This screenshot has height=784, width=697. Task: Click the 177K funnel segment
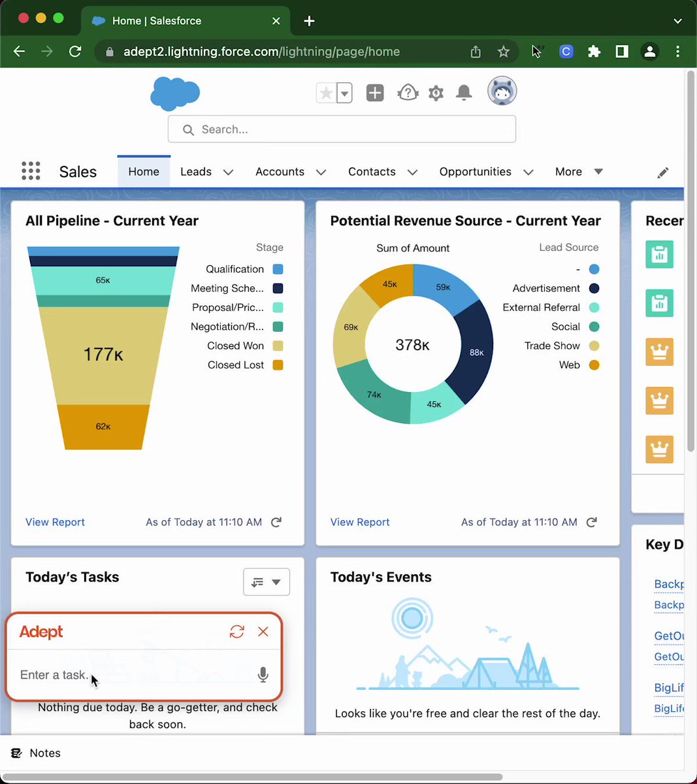(x=103, y=355)
